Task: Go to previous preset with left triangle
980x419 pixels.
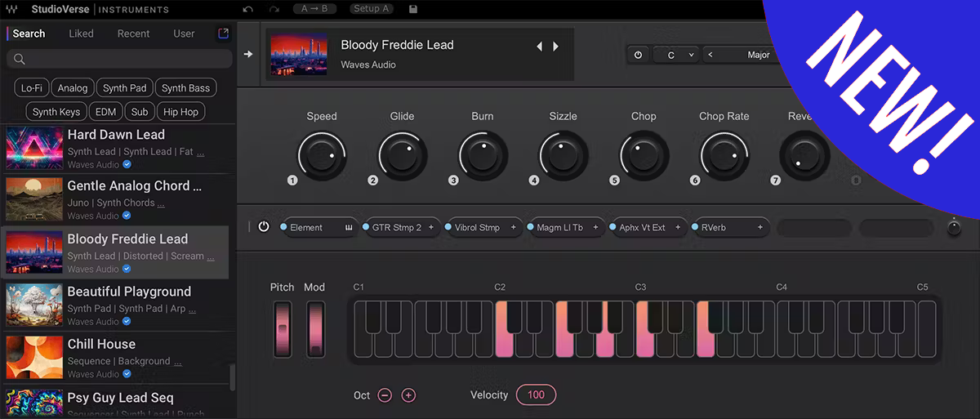Action: pyautogui.click(x=539, y=47)
